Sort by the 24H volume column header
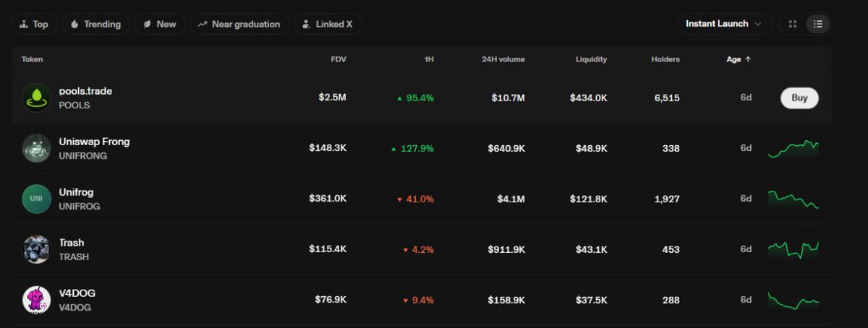The image size is (868, 328). pyautogui.click(x=503, y=59)
